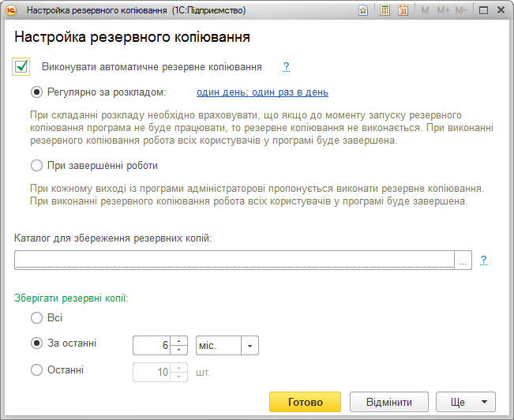The image size is (514, 420).
Task: Click the copies count field showing 10
Action: coord(152,372)
